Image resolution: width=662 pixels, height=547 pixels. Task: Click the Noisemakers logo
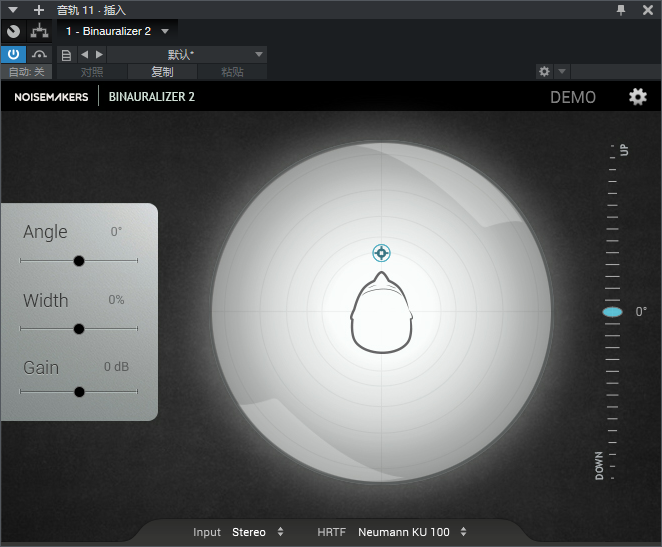pos(52,97)
